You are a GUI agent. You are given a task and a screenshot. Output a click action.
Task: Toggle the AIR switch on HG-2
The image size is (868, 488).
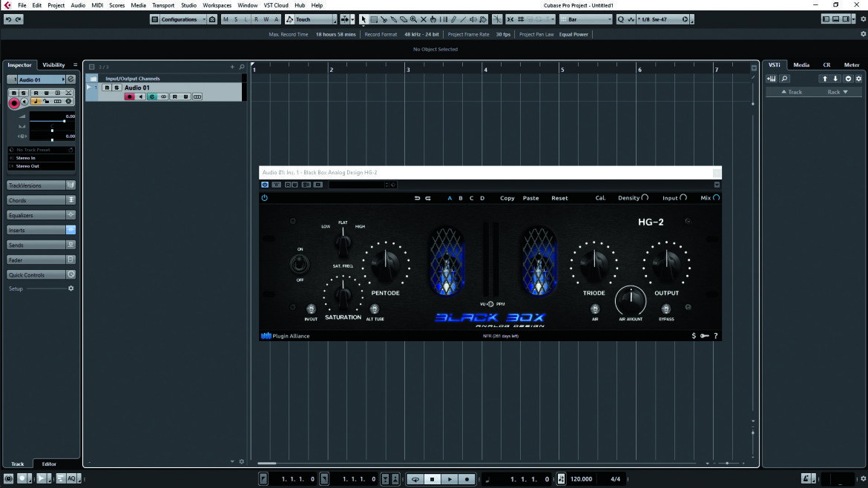[595, 309]
